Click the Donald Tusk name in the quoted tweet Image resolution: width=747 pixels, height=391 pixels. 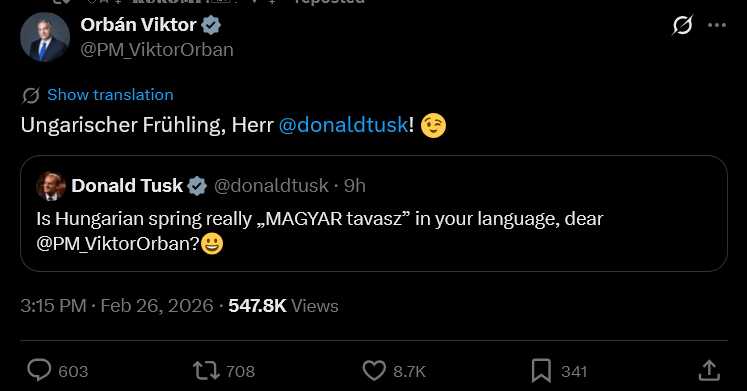click(127, 186)
